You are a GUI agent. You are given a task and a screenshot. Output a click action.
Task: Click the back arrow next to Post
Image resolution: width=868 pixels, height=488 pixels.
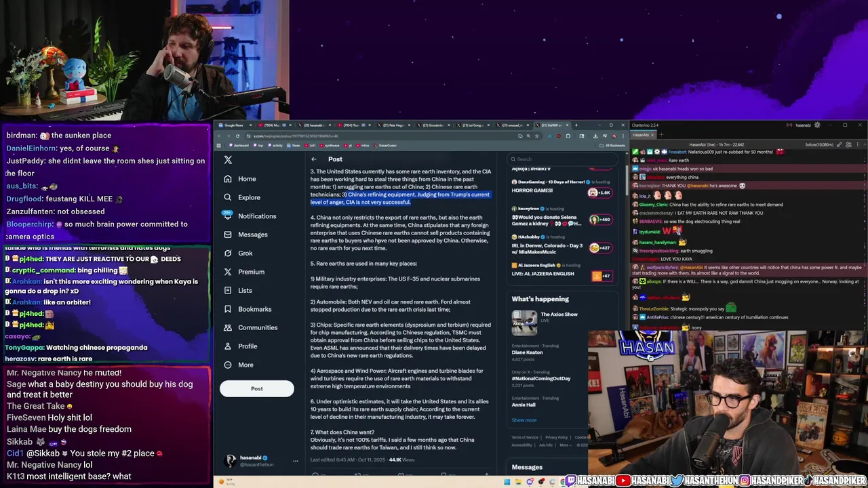[313, 159]
